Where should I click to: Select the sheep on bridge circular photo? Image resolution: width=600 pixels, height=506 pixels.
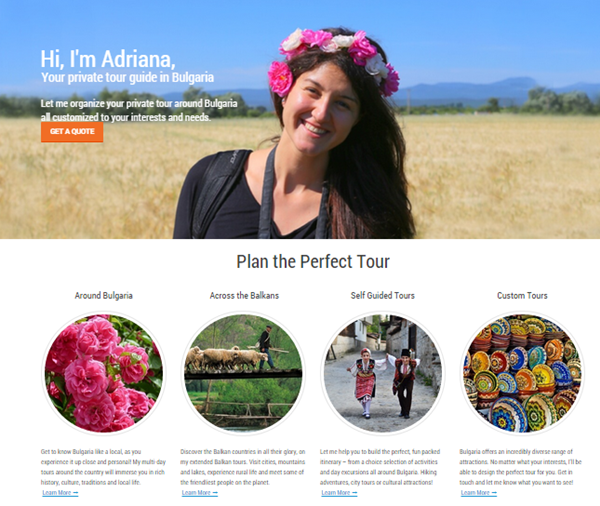(x=243, y=373)
